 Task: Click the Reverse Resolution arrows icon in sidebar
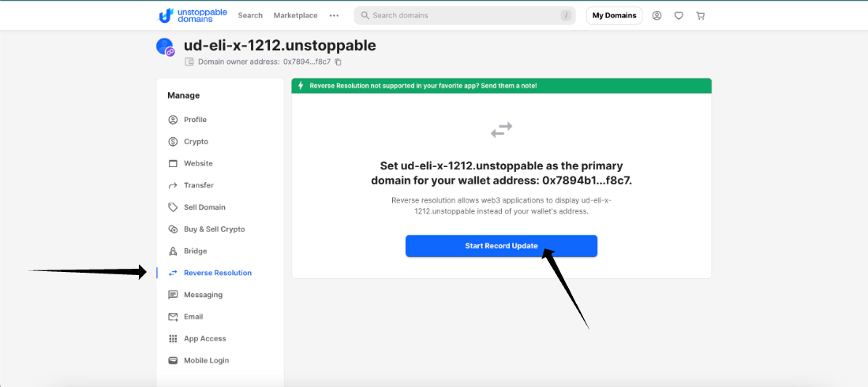(x=173, y=274)
